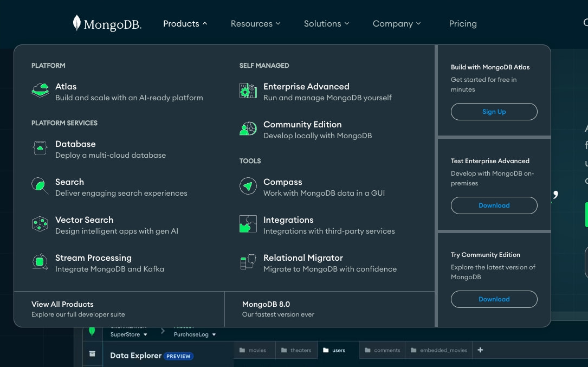The image size is (588, 367).
Task: Open the Compass tool title
Action: pos(283,182)
